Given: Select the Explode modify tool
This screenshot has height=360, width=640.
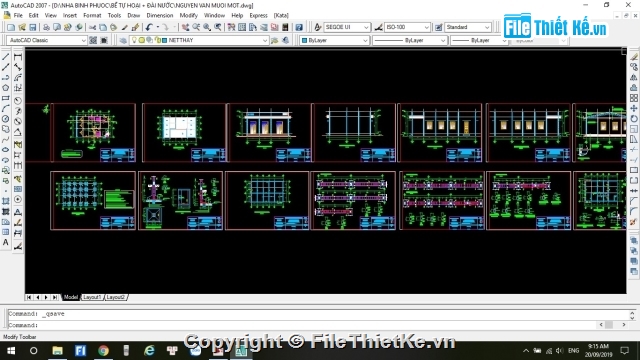Looking at the screenshot, I should (x=633, y=222).
